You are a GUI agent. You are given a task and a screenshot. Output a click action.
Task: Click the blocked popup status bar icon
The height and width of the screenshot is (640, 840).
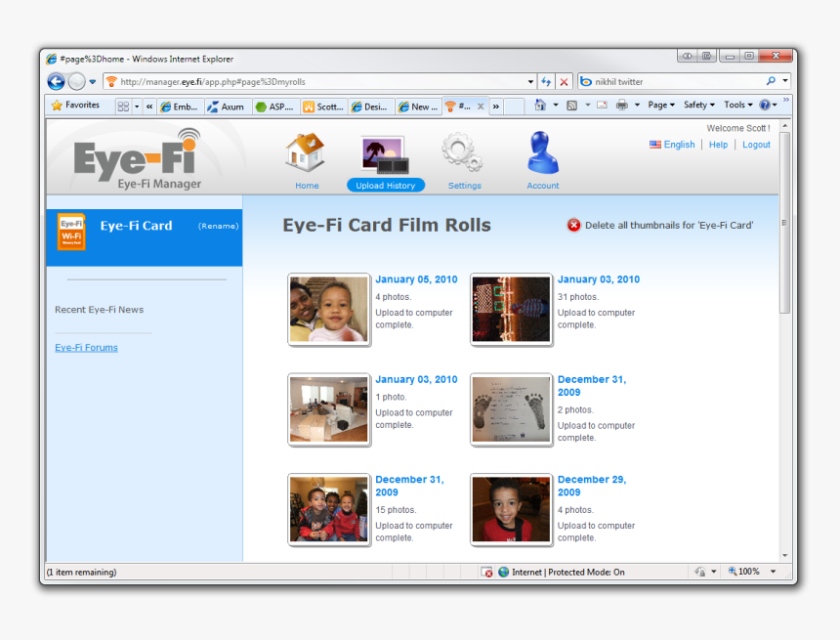click(486, 572)
